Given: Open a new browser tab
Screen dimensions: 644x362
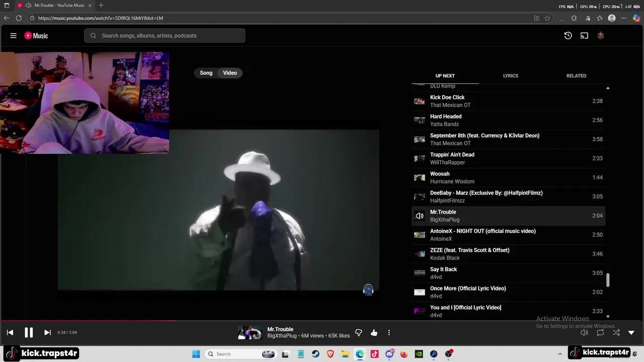Looking at the screenshot, I should (101, 6).
